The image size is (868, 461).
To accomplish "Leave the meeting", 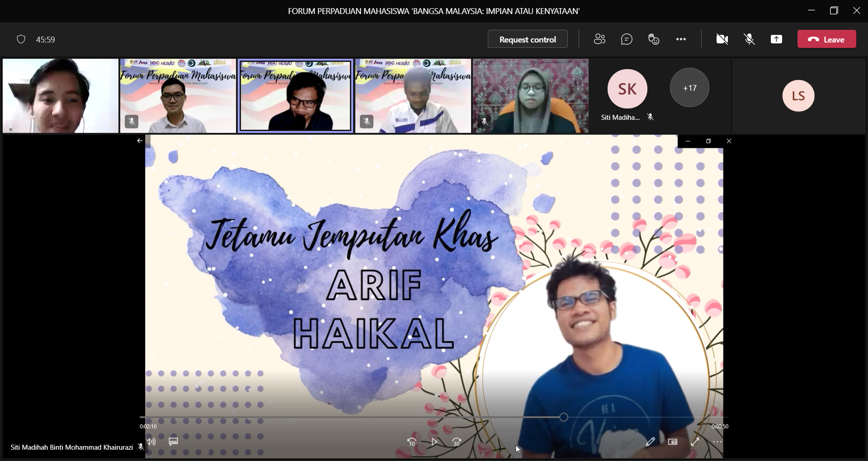I will coord(826,39).
